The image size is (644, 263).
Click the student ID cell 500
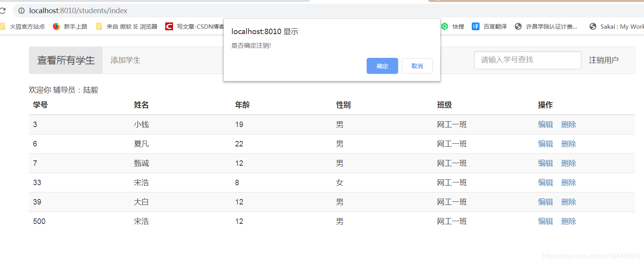pyautogui.click(x=39, y=221)
